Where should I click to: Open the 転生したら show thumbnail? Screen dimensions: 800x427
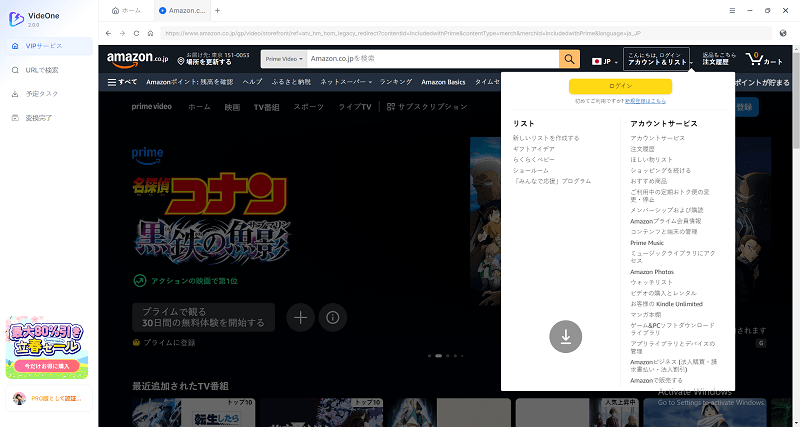coord(193,413)
